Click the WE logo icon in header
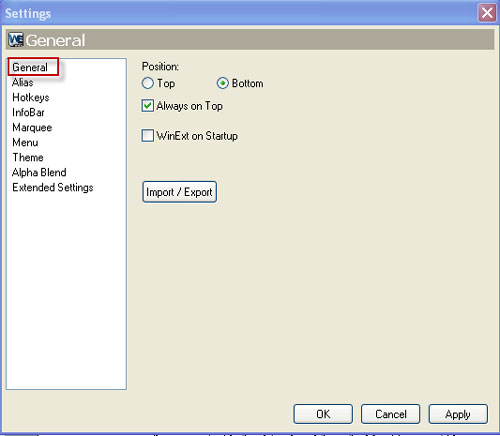 (16, 40)
